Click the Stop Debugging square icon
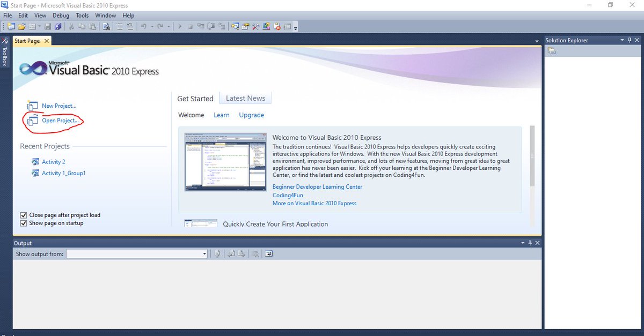Screen dimensions: 644x336 pyautogui.click(x=190, y=26)
